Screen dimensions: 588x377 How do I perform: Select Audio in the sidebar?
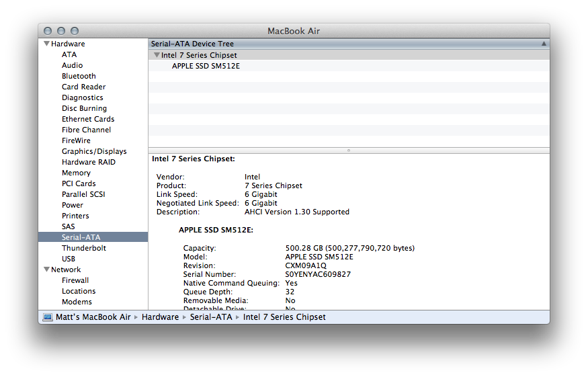[72, 65]
